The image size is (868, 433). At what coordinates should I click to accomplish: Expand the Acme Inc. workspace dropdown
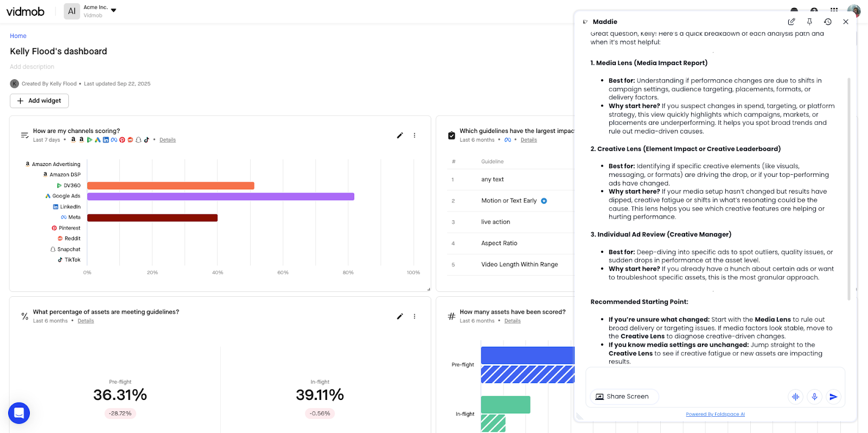tap(113, 10)
